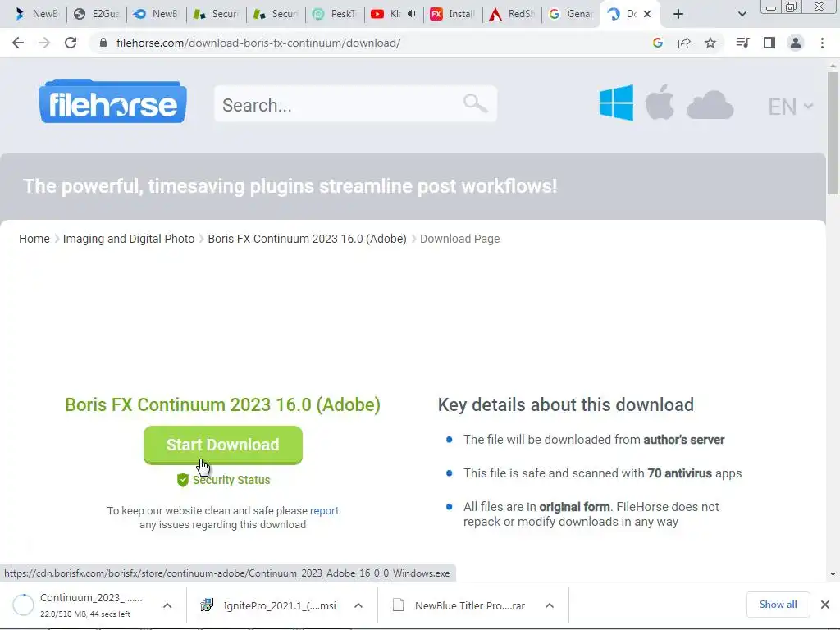Click the report link

[324, 510]
